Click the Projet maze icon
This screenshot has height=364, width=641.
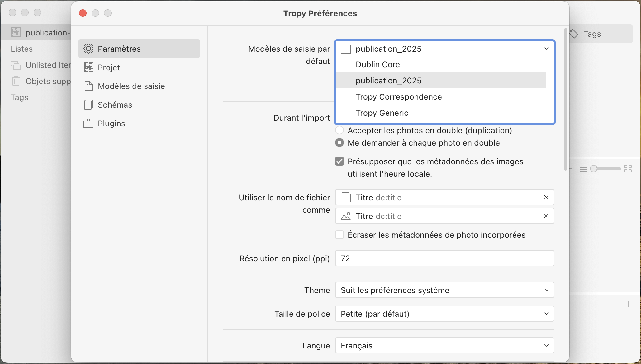(88, 67)
